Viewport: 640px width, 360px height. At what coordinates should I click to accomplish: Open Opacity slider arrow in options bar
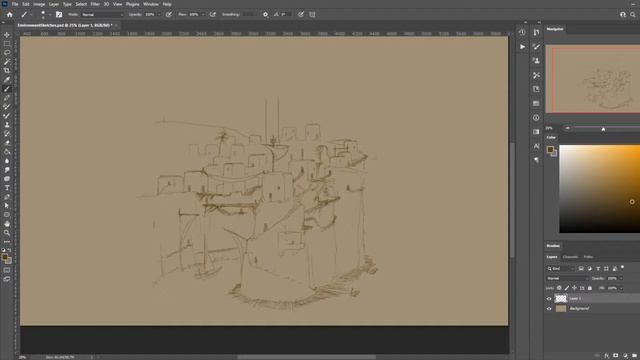click(x=158, y=14)
